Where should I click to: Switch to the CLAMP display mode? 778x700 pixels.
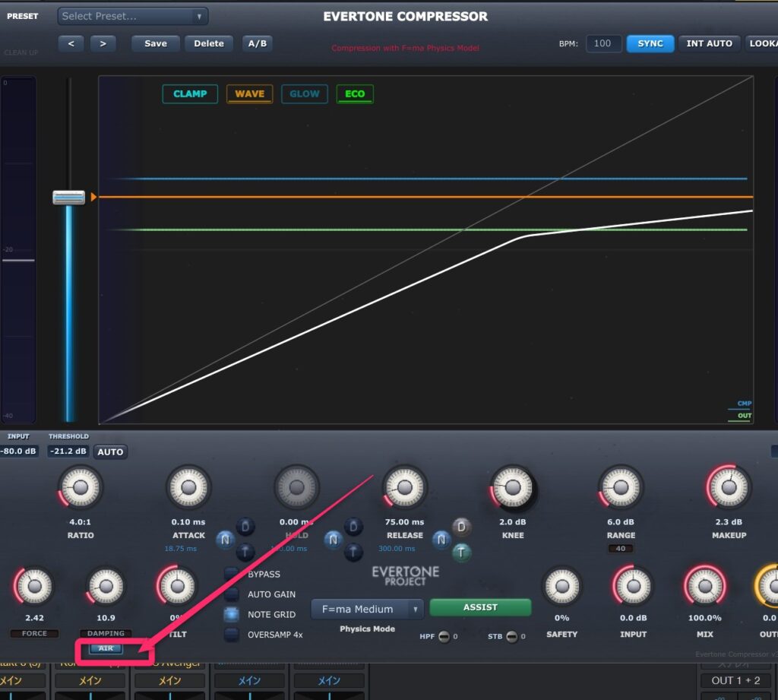coord(190,94)
